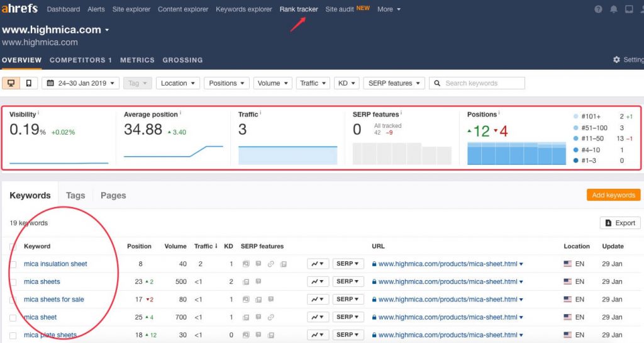
Task: Tick checkbox for mica sheets row
Action: [13, 282]
